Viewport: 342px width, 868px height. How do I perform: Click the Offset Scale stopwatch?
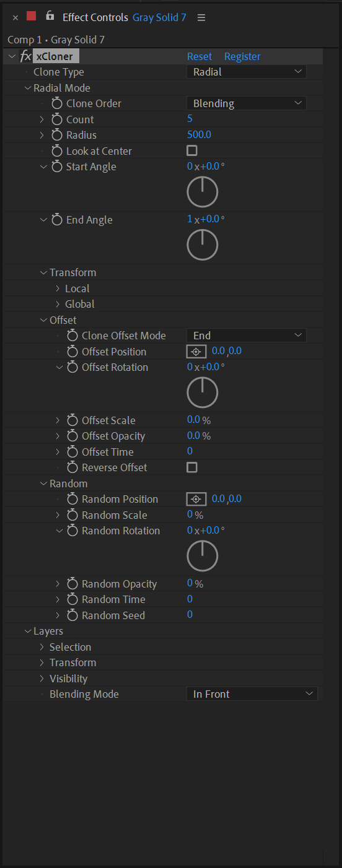(72, 420)
